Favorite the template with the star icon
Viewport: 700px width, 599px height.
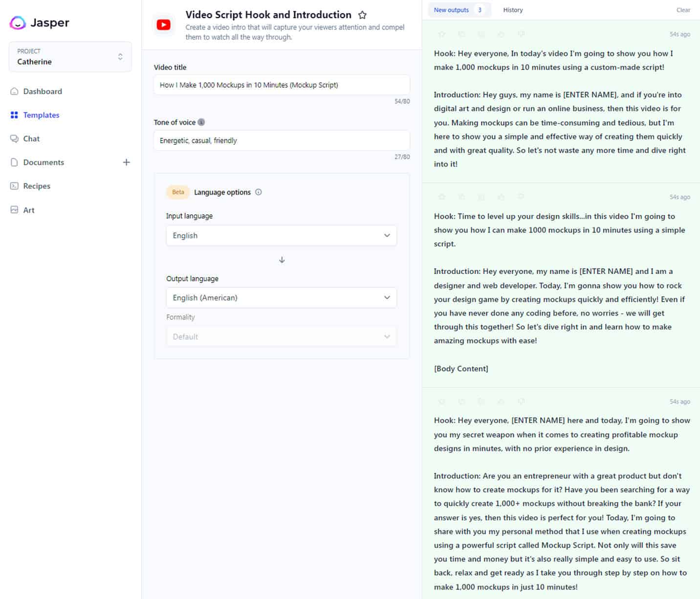click(362, 15)
